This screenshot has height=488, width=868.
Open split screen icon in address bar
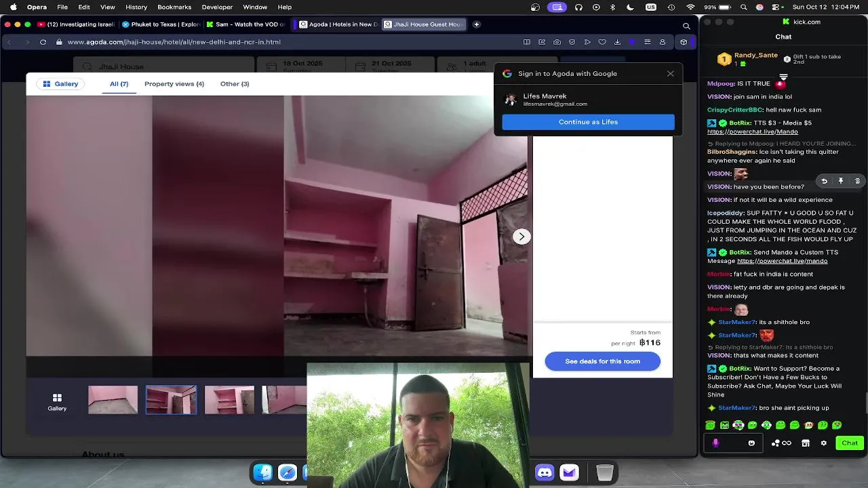pyautogui.click(x=527, y=42)
